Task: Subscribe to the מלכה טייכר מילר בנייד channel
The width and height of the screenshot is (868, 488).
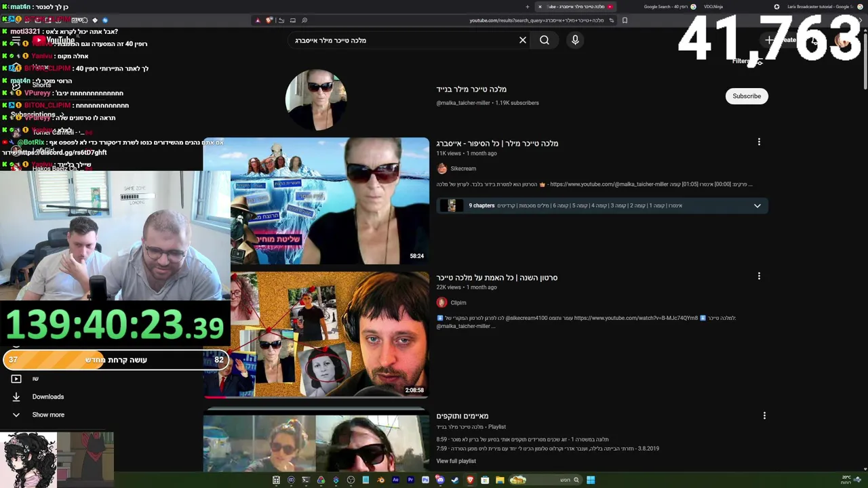Action: pos(747,96)
